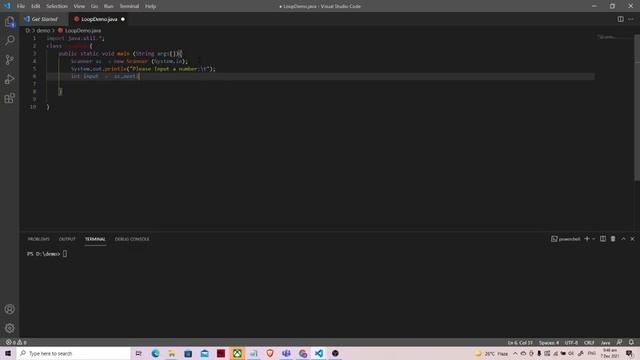640x360 pixels.
Task: Change indentation via Spaces: 4
Action: click(x=549, y=342)
